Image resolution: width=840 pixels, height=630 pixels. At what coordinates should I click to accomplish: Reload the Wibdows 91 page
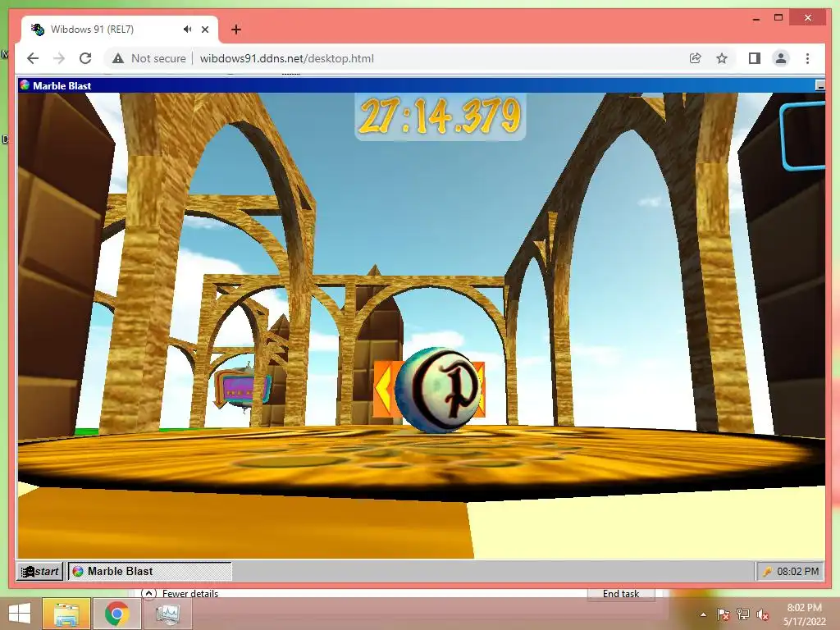[85, 58]
